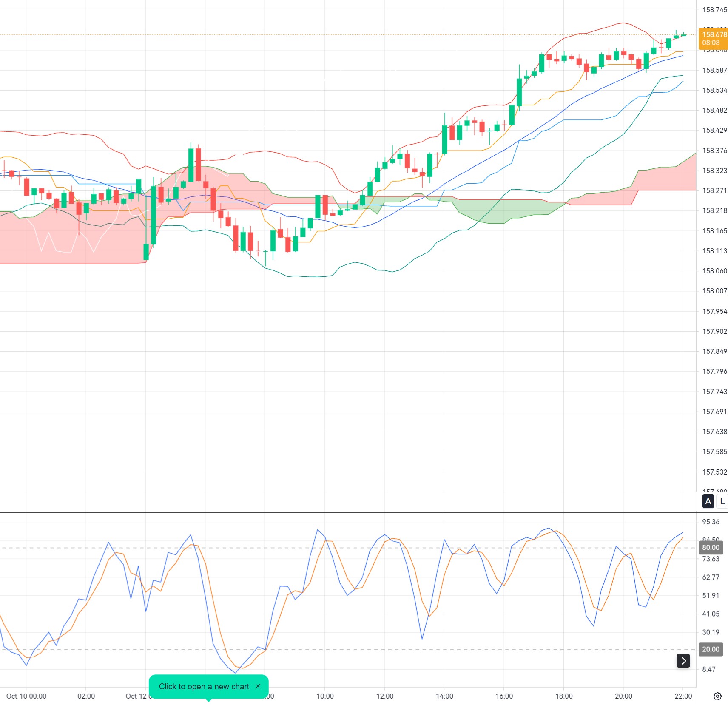Click the 51.91 oscillator axis label
This screenshot has height=705, width=728.
click(711, 595)
